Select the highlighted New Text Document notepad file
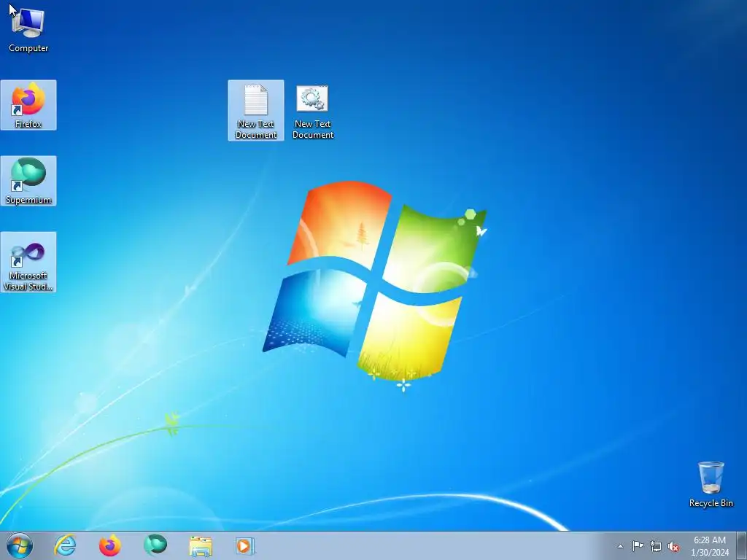The height and width of the screenshot is (560, 747). pos(256,111)
